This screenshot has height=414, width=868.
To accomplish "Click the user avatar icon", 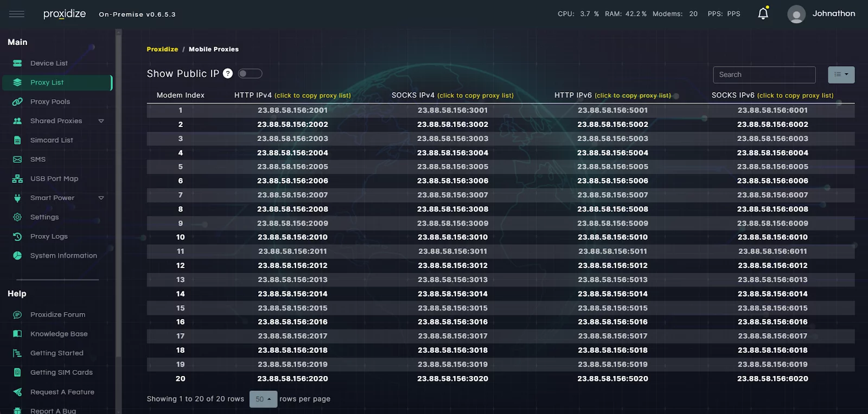I will (x=796, y=14).
